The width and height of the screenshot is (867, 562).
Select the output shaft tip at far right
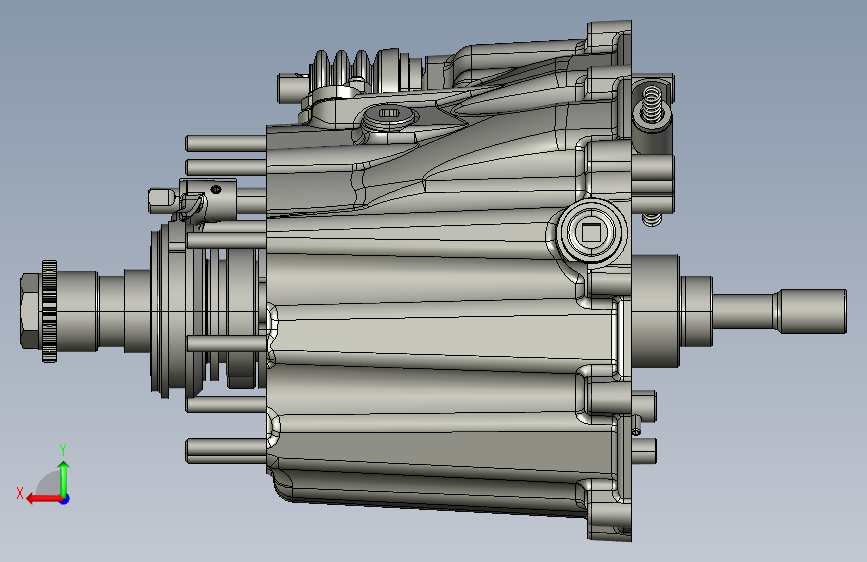coord(810,311)
